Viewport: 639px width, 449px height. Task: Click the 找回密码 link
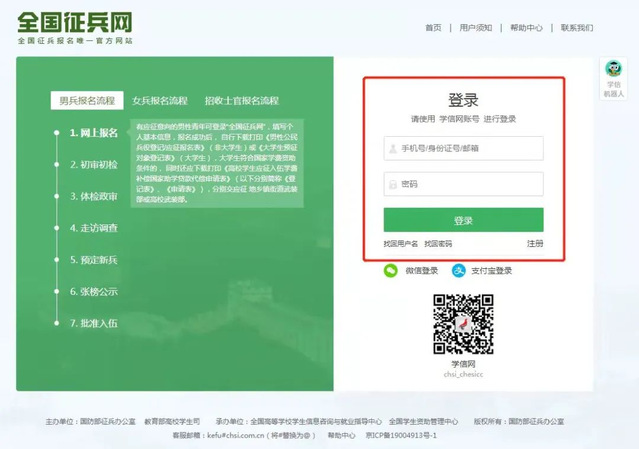(438, 244)
